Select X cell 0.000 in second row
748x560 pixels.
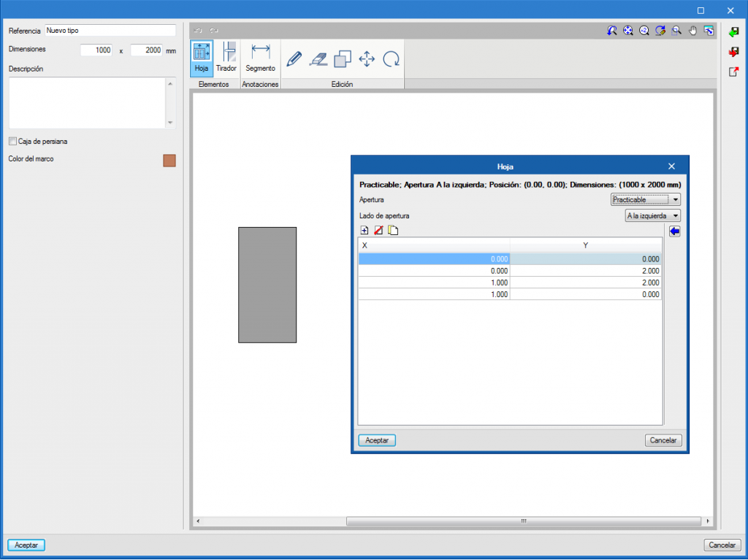click(x=434, y=271)
